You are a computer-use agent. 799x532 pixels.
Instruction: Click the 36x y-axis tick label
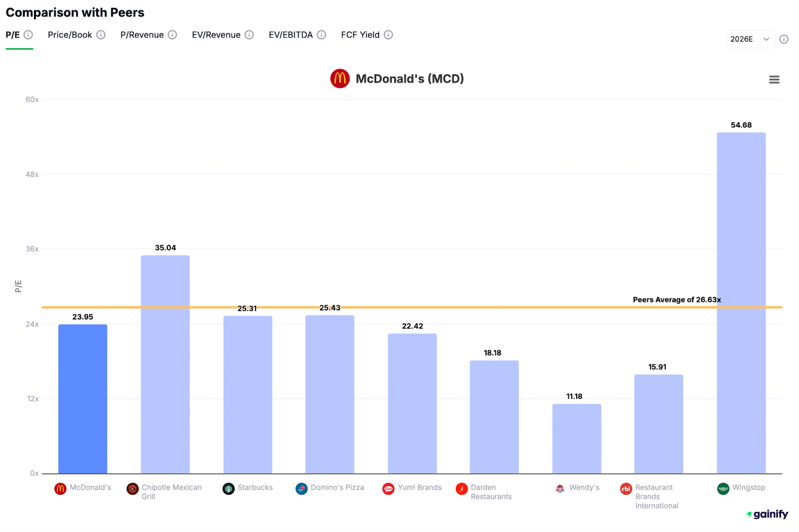pyautogui.click(x=32, y=249)
